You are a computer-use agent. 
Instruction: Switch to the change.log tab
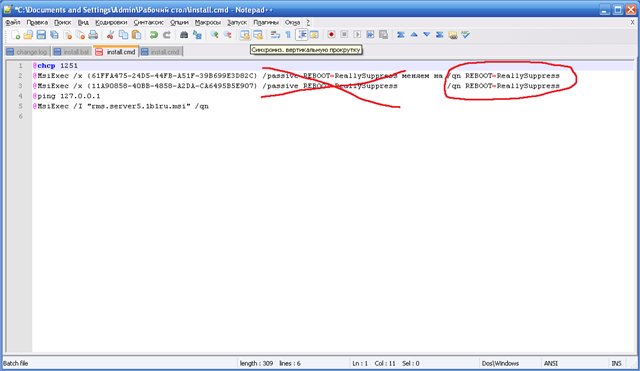click(x=27, y=52)
